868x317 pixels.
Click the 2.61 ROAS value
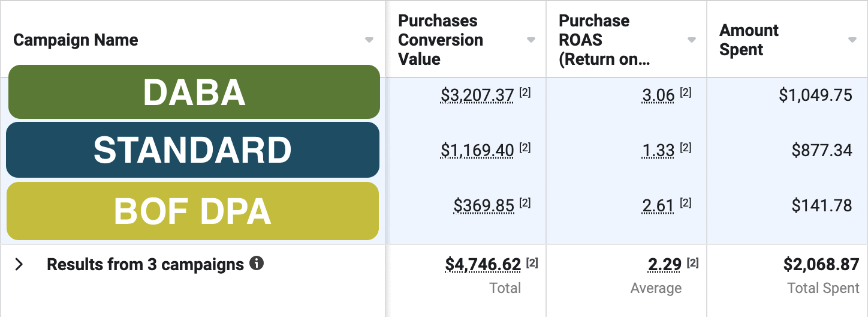(658, 206)
